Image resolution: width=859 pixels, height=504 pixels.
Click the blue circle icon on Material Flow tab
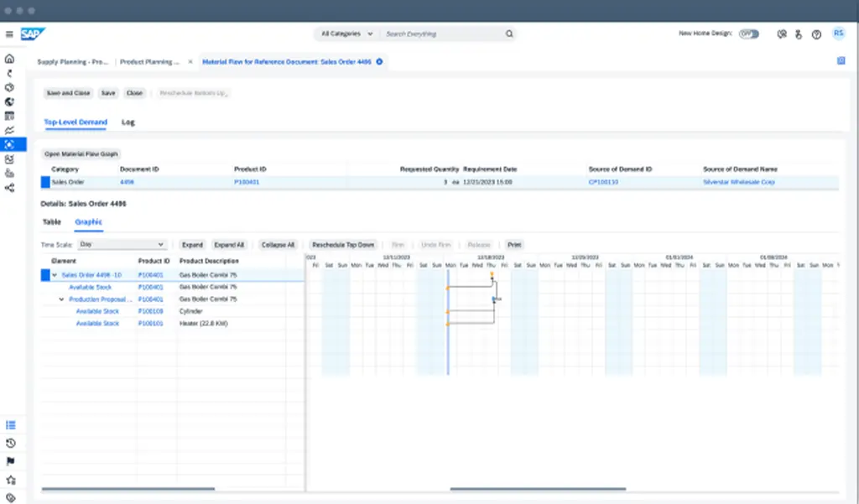379,62
